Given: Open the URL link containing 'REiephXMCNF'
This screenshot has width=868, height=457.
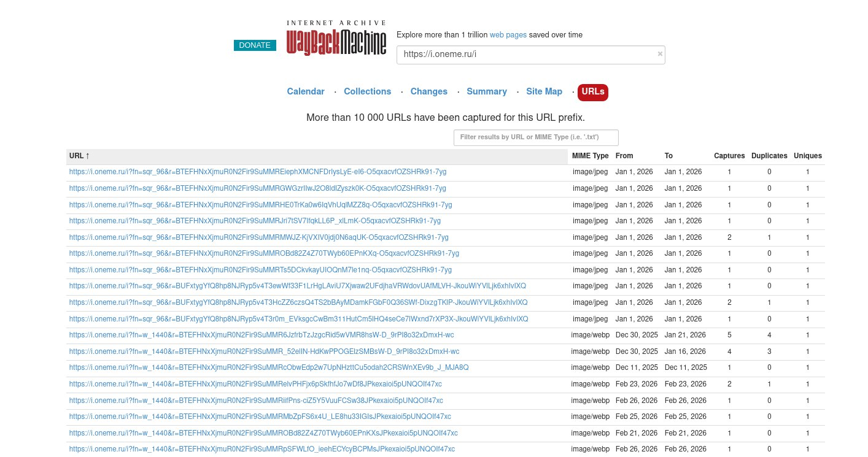Looking at the screenshot, I should coord(258,172).
